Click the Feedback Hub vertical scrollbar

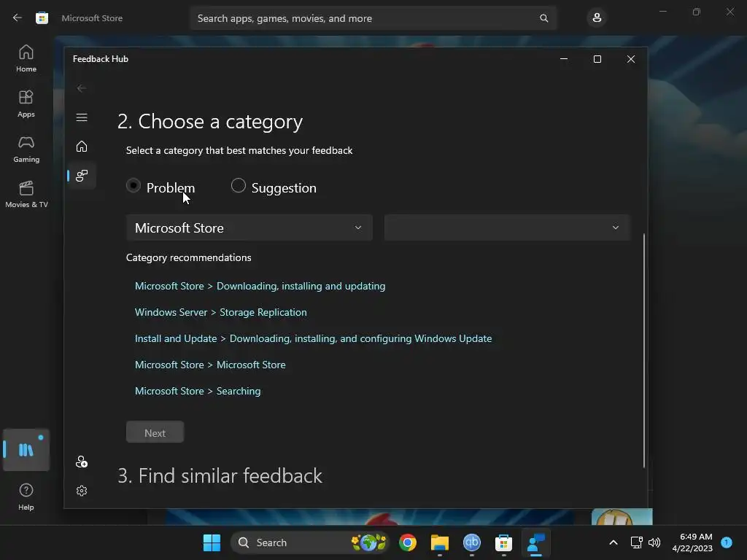644,350
